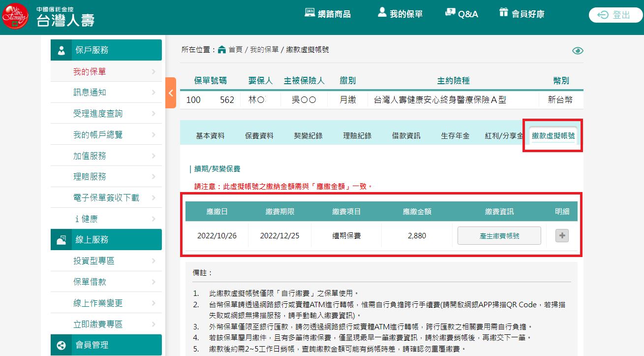Viewport: 644px width, 356px height.
Task: Select 加值服務 in sidebar
Action: 106,156
